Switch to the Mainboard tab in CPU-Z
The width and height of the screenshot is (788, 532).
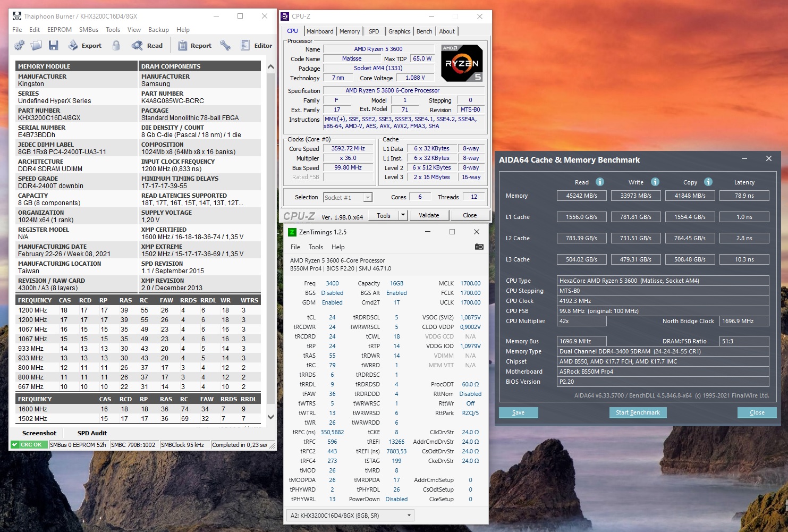[320, 31]
